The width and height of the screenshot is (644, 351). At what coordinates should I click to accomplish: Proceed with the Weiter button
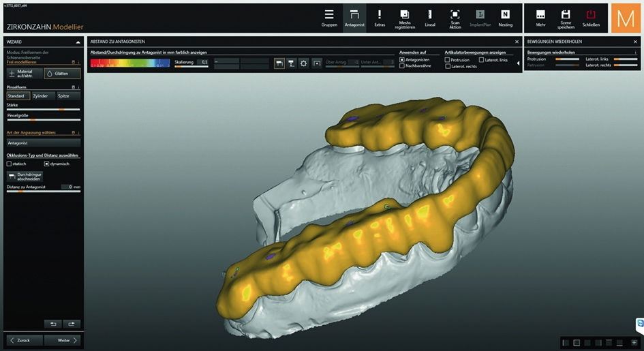(63, 340)
